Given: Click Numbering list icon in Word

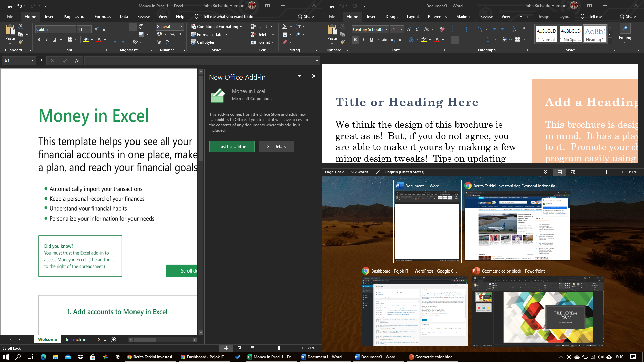Looking at the screenshot, I should tap(468, 29).
